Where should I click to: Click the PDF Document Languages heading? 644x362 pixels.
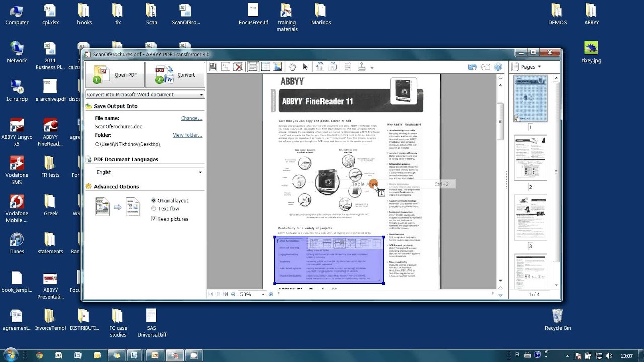click(x=126, y=159)
